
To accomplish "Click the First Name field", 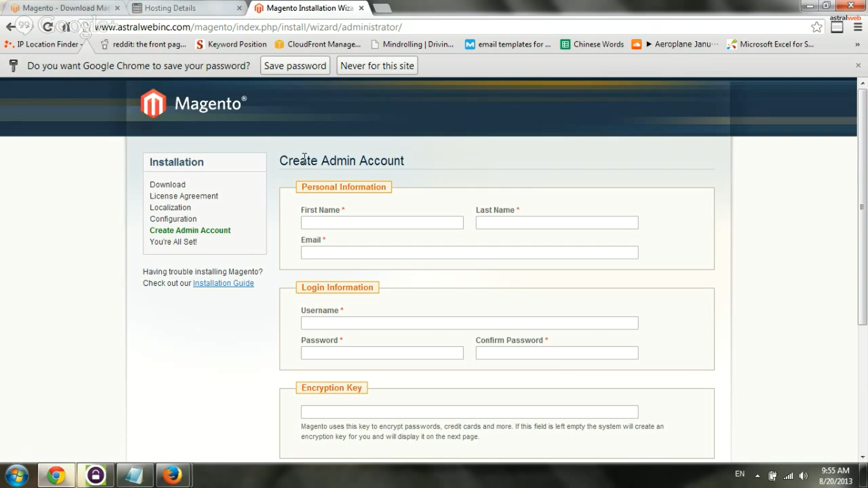I will 382,223.
